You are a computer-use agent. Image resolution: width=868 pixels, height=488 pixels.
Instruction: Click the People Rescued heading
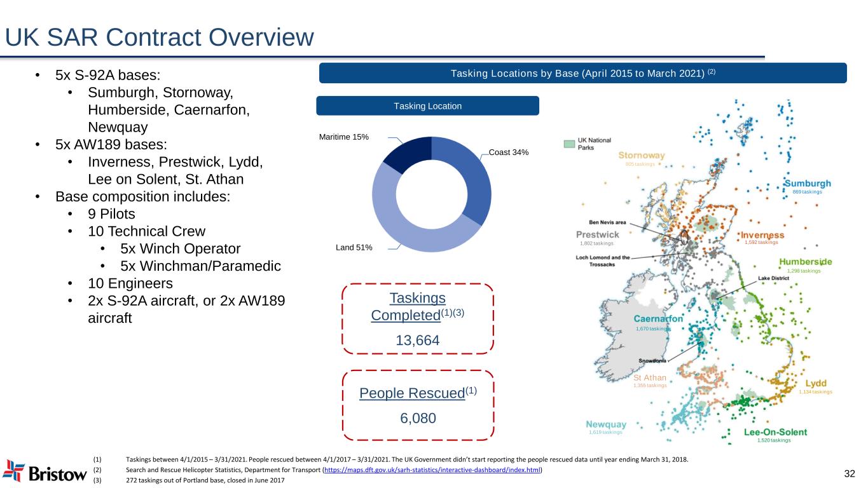[418, 393]
